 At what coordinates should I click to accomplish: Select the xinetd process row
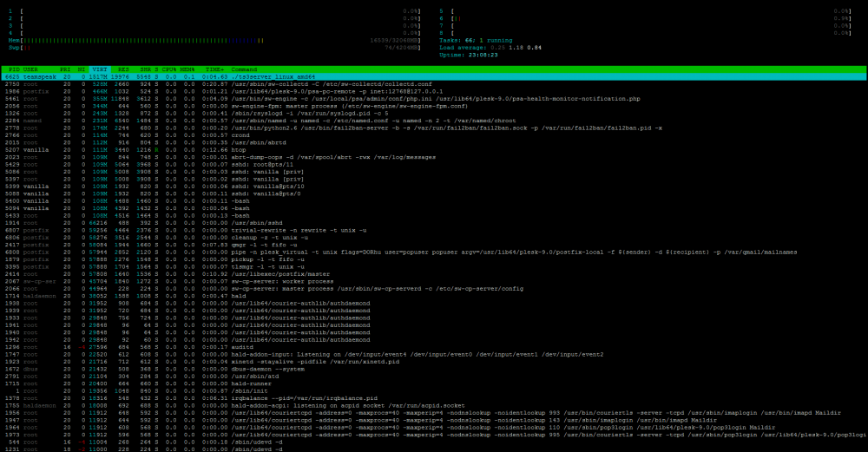434,361
